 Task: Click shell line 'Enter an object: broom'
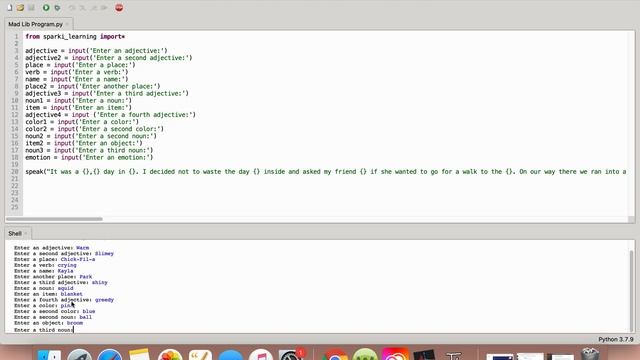click(48, 323)
